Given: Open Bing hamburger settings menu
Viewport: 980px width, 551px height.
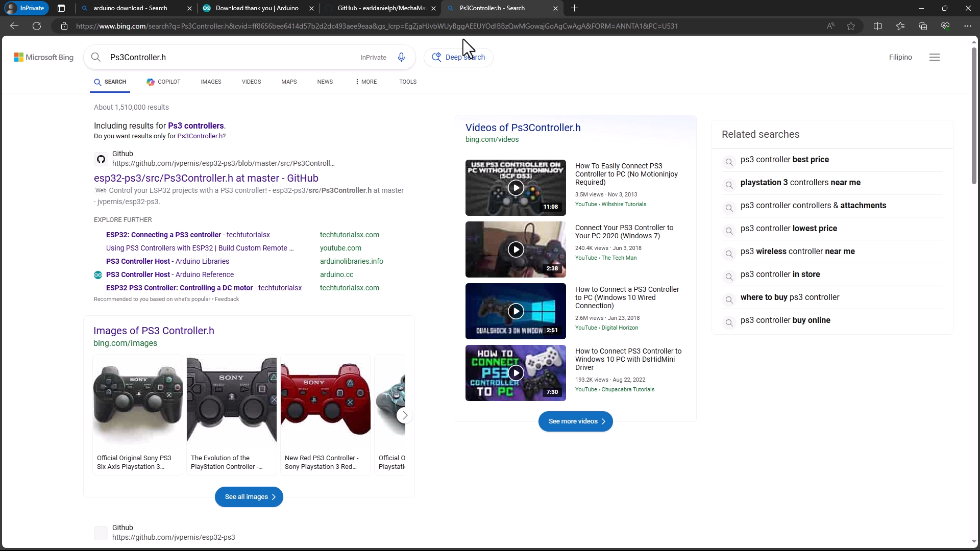Looking at the screenshot, I should point(935,57).
